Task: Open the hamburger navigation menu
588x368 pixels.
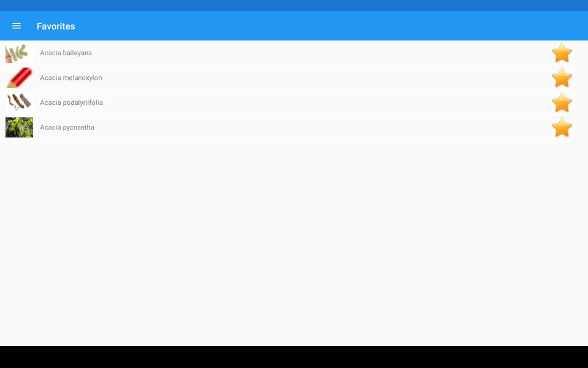Action: 17,26
